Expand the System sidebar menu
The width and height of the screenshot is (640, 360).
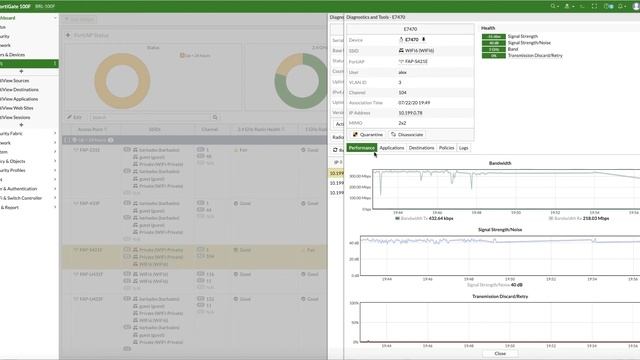[29, 152]
